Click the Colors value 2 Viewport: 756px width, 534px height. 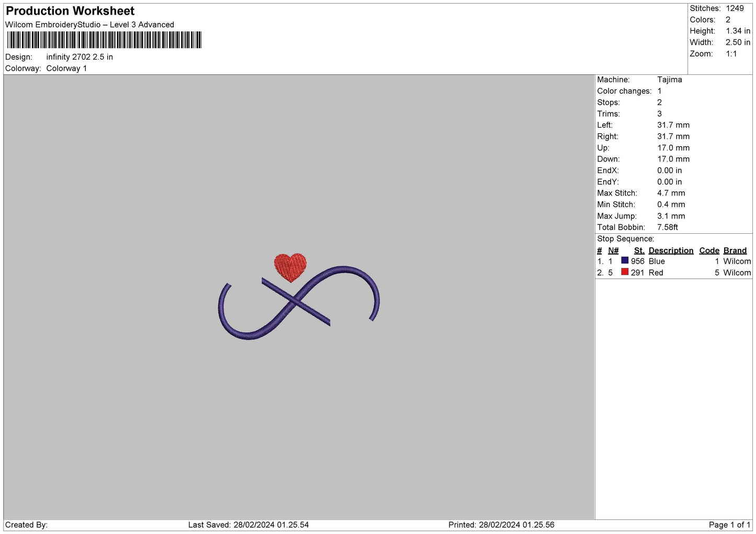coord(728,20)
